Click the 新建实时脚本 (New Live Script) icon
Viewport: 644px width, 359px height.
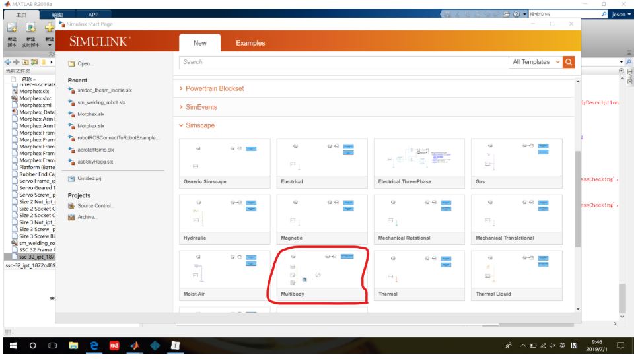31,28
